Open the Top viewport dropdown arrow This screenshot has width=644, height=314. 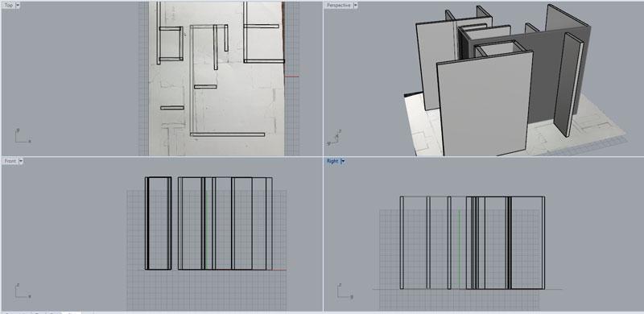[x=18, y=6]
